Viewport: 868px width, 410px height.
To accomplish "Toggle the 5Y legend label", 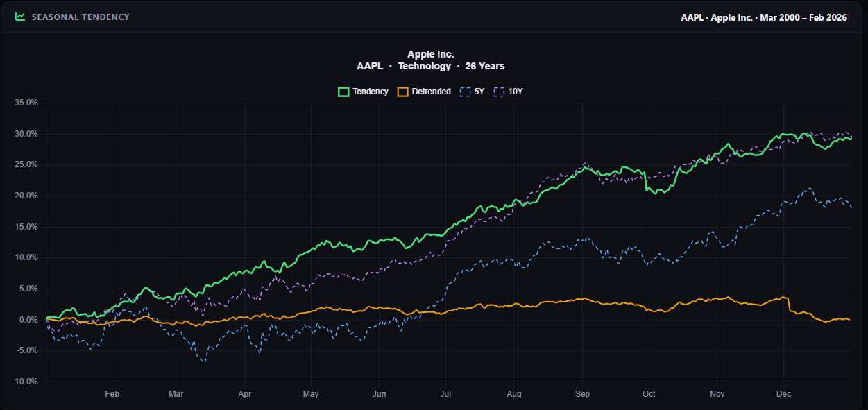I will 479,92.
